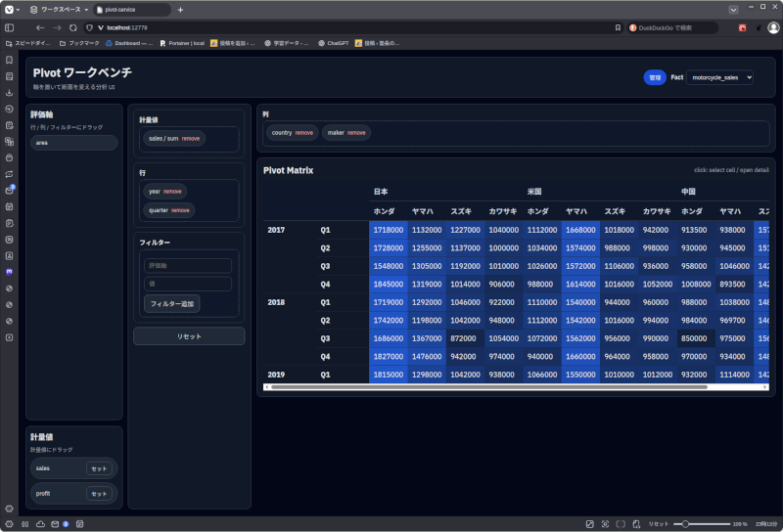783x532 pixels.
Task: Remove the country field from columns
Action: [x=304, y=132]
